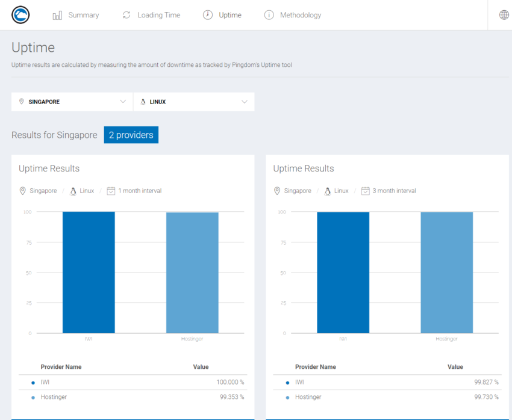Image resolution: width=512 pixels, height=420 pixels.
Task: Click the location pin in Singapore dropdown
Action: (22, 102)
